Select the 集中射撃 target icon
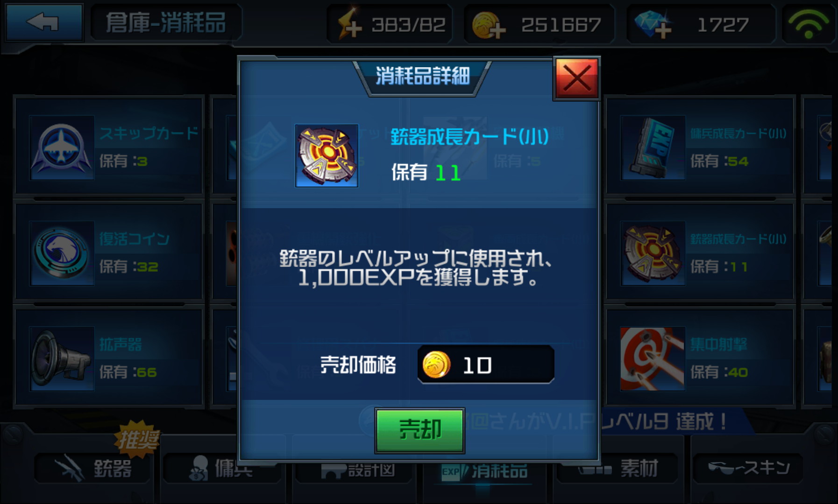The image size is (838, 504). tap(652, 358)
